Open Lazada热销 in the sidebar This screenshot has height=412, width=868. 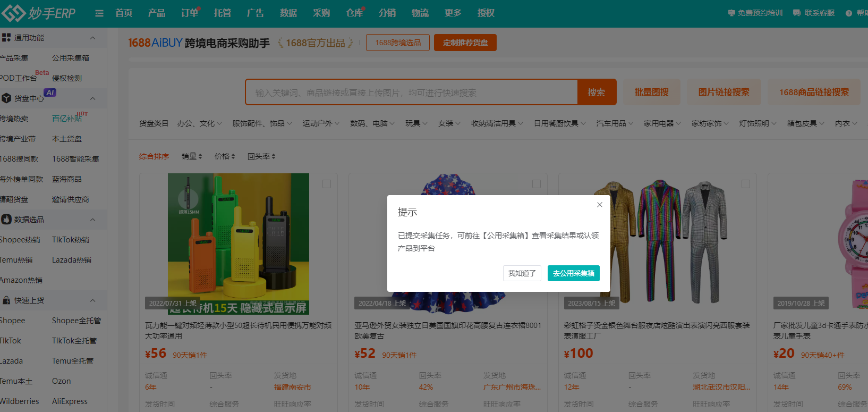coord(72,260)
